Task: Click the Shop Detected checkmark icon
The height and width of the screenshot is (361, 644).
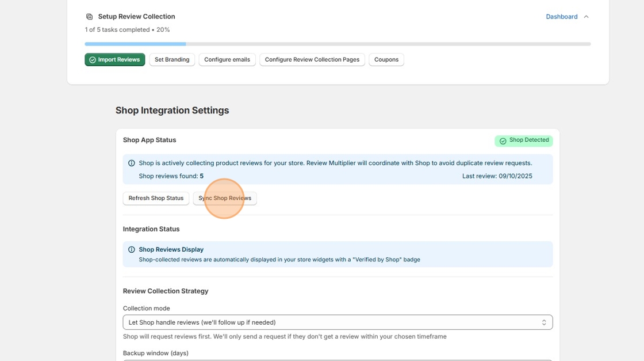Action: [503, 141]
